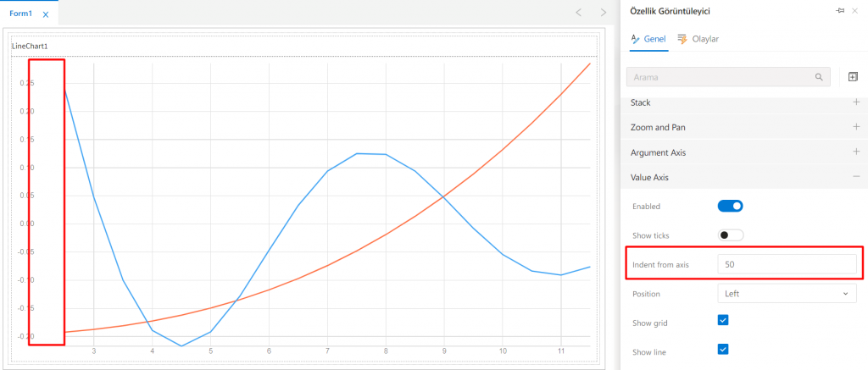Viewport: 868px width, 370px height.
Task: Click the expand-all icon beside search
Action: click(x=853, y=77)
